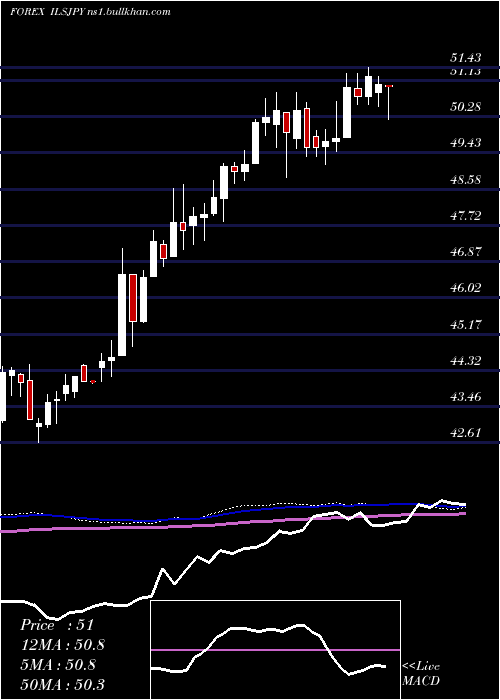Screen dimensions: 500x700
Task: Click the 44.32 price level label
Action: click(466, 361)
